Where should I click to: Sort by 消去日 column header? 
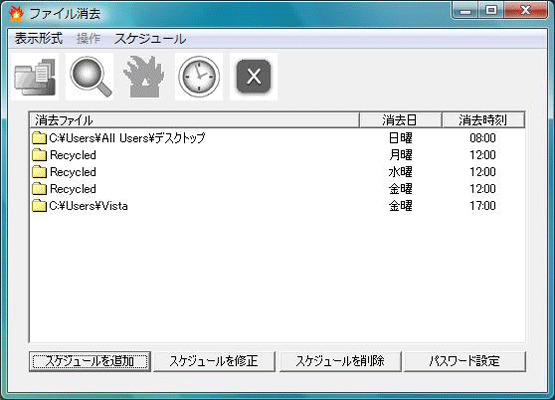(400, 120)
